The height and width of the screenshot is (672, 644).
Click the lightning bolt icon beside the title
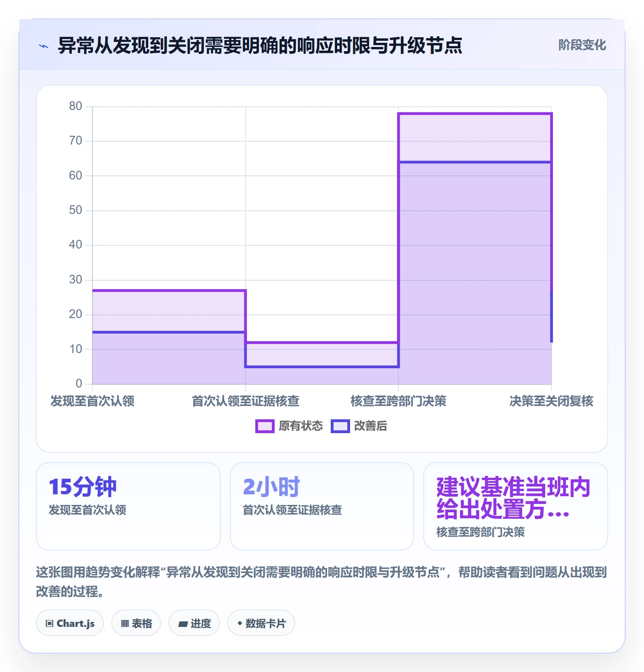(x=44, y=46)
